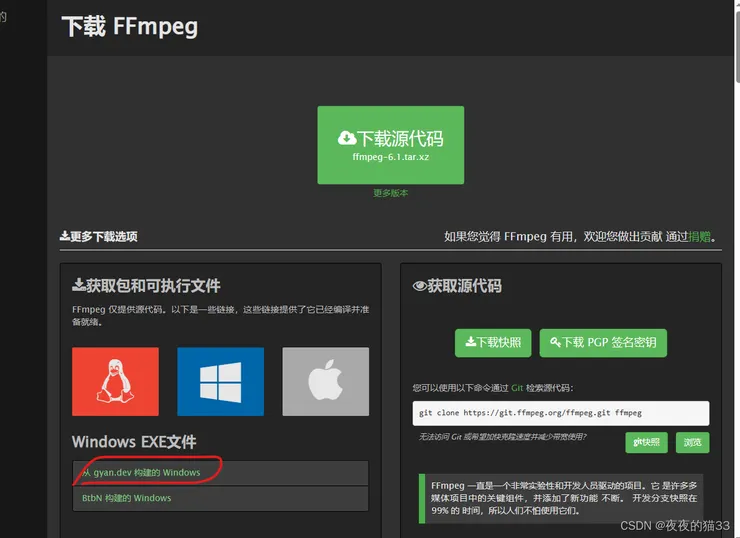Click the 下载 FFmpeg page heading
Viewport: 740px width, 538px height.
(130, 26)
